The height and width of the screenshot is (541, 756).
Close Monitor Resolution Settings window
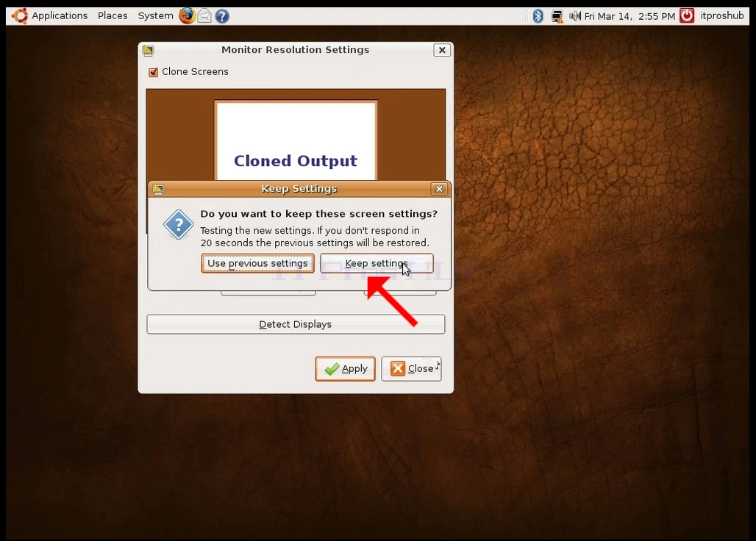click(x=442, y=50)
